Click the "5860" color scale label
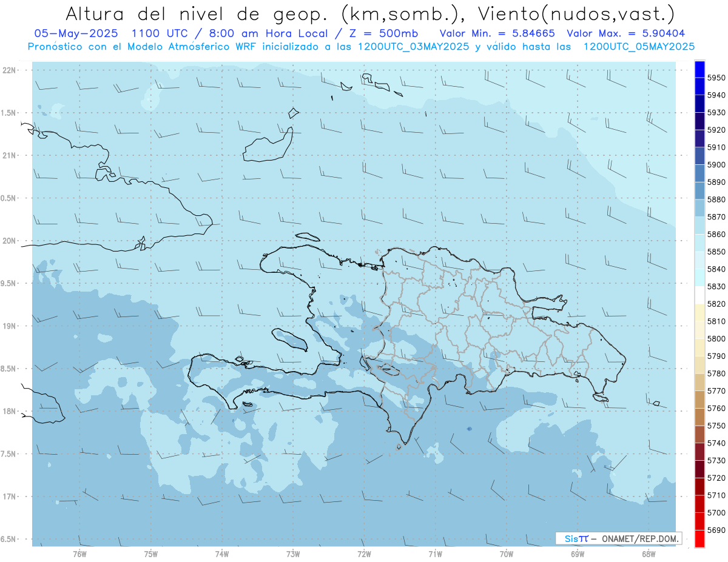The height and width of the screenshot is (562, 728). 716,234
